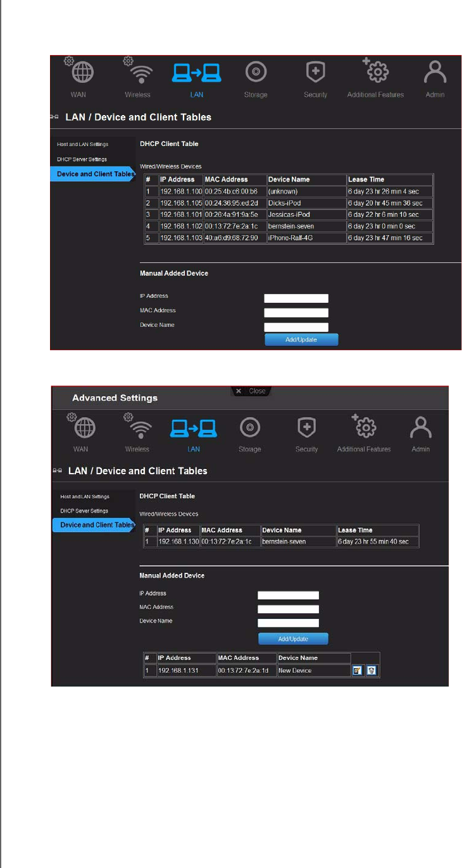
Task: Open Host and LAN Settings in lower screenshot
Action: tap(84, 497)
